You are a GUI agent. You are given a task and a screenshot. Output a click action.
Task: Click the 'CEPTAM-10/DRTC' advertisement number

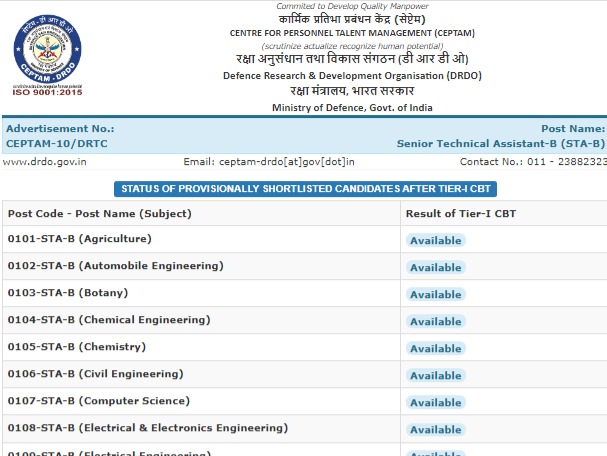pyautogui.click(x=57, y=144)
